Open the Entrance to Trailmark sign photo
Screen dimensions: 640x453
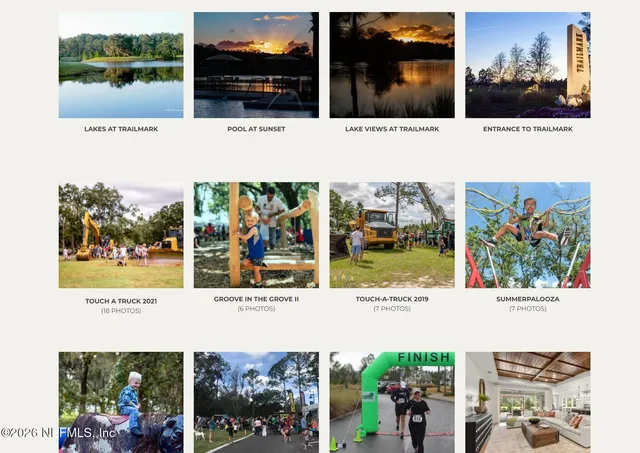pyautogui.click(x=527, y=65)
